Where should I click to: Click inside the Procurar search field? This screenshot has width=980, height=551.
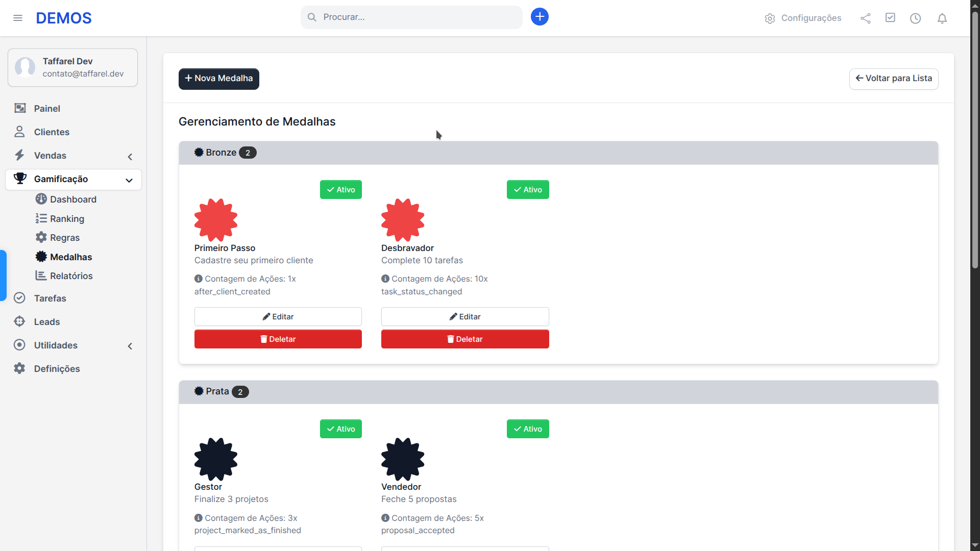411,17
